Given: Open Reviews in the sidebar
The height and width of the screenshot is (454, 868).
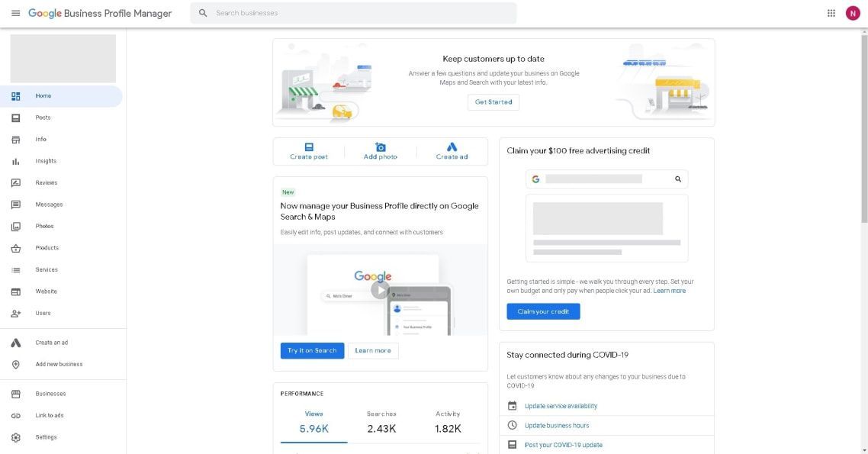Looking at the screenshot, I should [61, 182].
